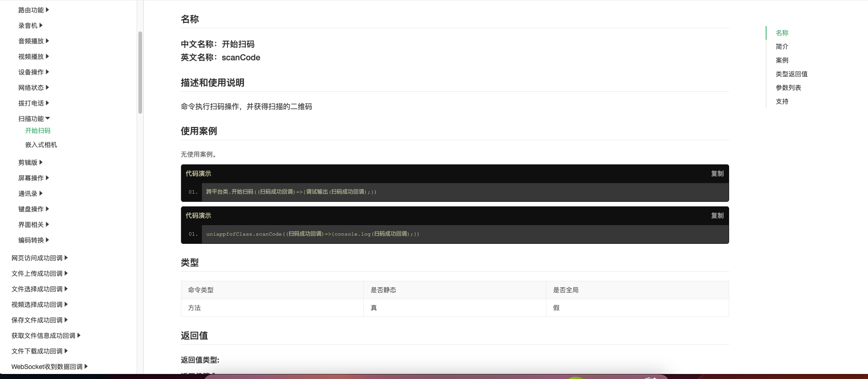Click the 使用案例 heading
Image resolution: width=868 pixels, height=379 pixels.
(x=199, y=131)
